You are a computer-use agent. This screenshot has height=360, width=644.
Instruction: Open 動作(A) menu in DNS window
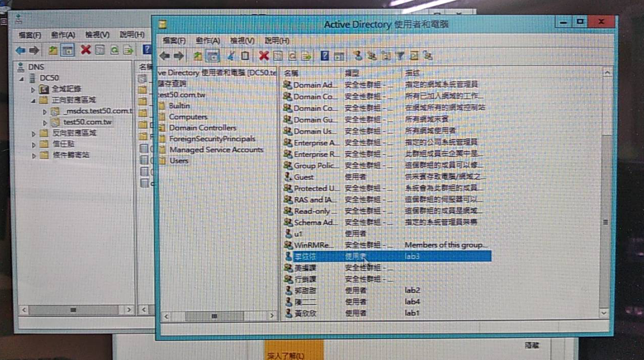pos(63,35)
